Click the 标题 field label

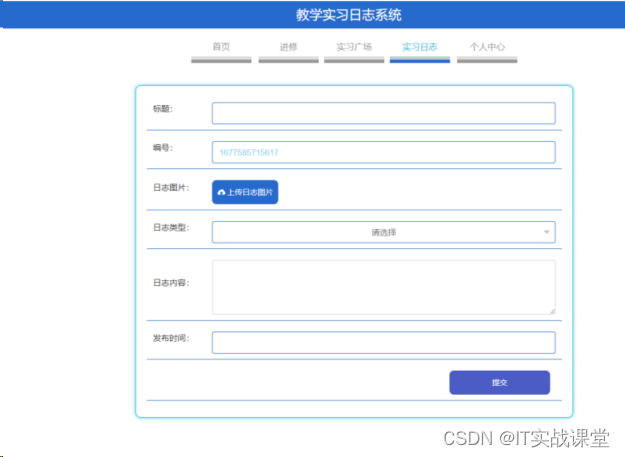click(163, 109)
